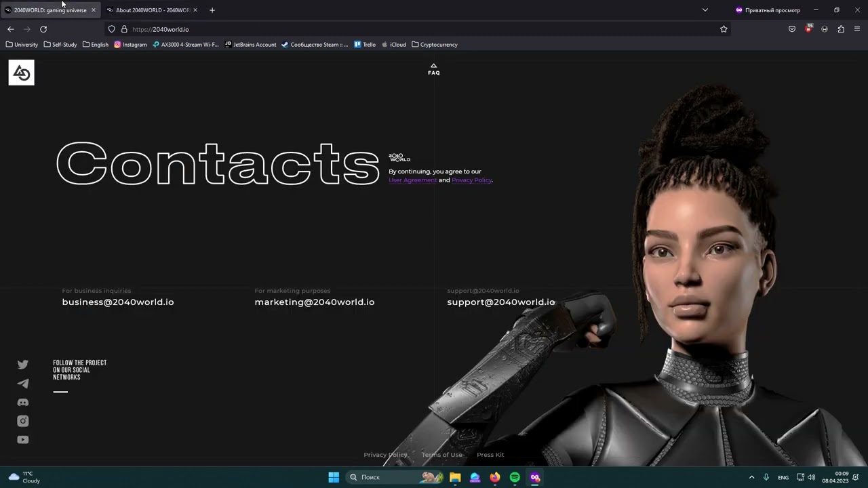Open the Instagram bookmark
The image size is (868, 488).
click(x=130, y=45)
